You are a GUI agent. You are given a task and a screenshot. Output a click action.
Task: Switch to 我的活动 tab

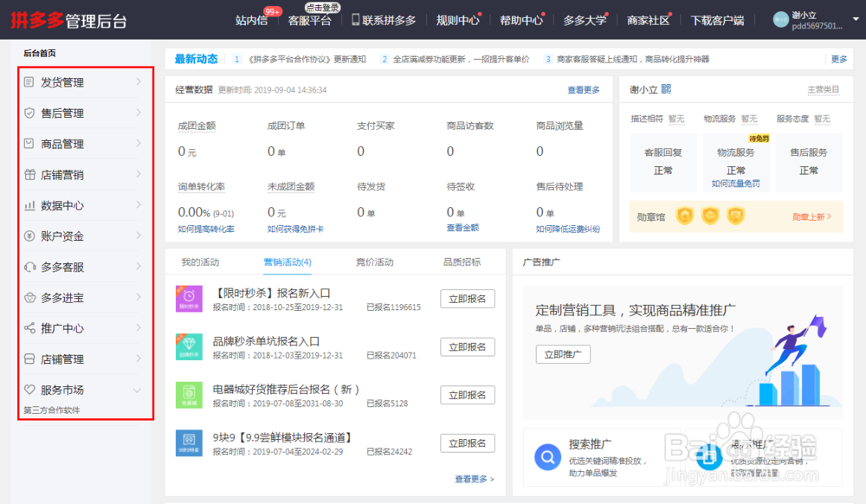pos(201,262)
